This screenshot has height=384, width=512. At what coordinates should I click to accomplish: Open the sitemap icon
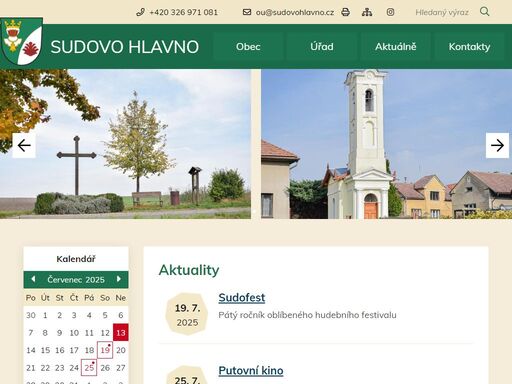pyautogui.click(x=367, y=12)
